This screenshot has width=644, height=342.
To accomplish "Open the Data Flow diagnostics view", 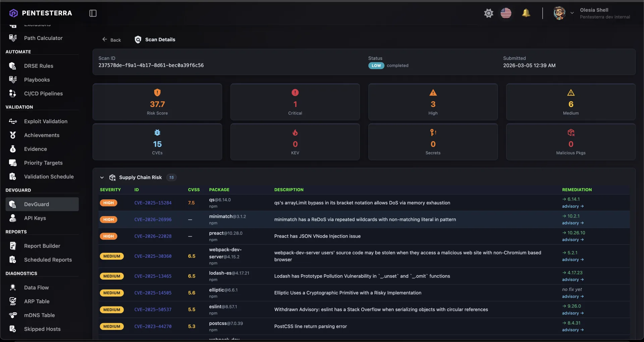I will [36, 287].
